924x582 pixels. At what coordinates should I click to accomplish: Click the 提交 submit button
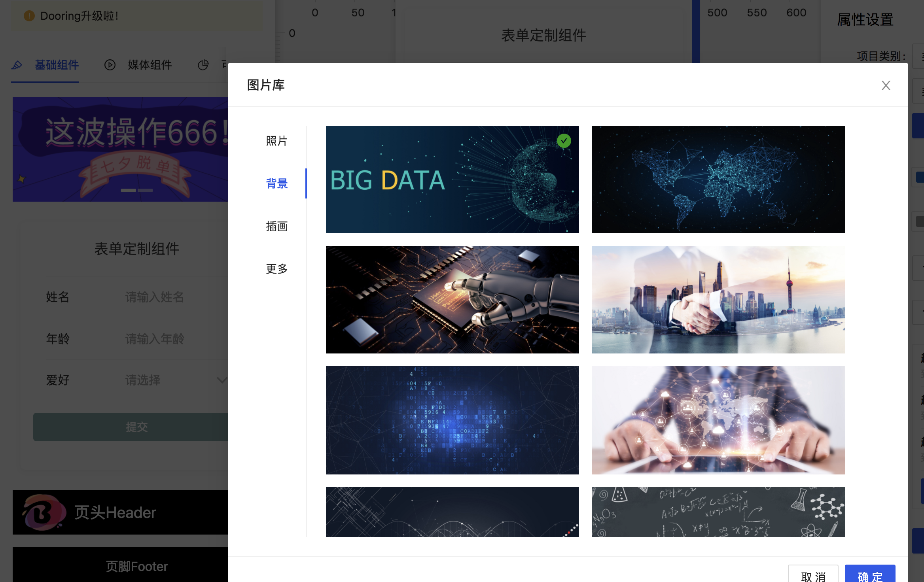pos(131,427)
